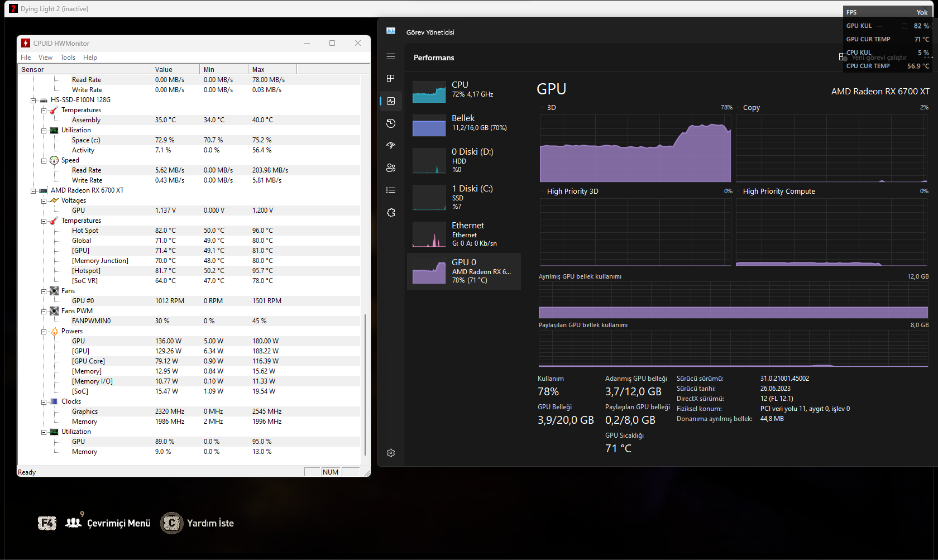Click the Fans icon in HWMonitor tree
The width and height of the screenshot is (938, 560).
click(54, 291)
